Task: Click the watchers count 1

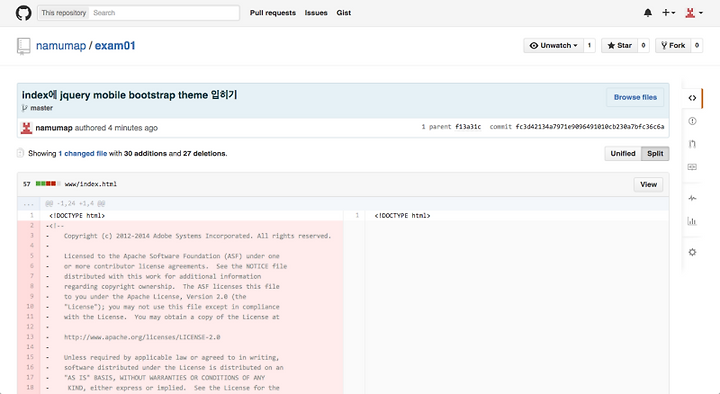Action: pyautogui.click(x=590, y=45)
